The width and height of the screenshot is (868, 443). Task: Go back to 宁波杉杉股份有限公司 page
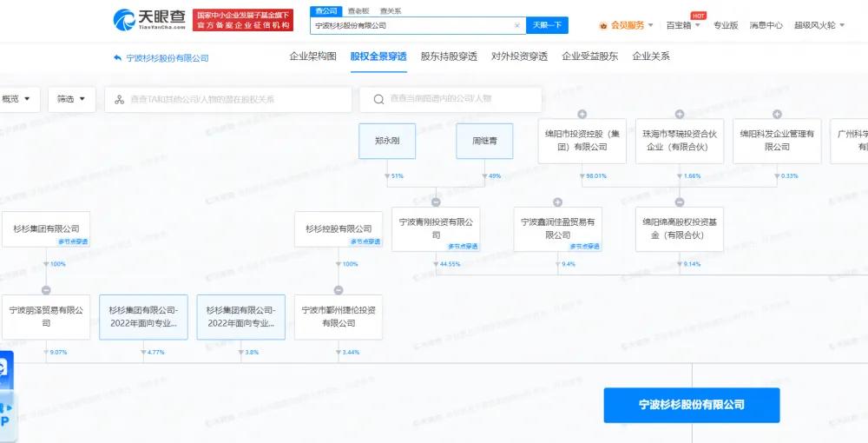(x=161, y=58)
